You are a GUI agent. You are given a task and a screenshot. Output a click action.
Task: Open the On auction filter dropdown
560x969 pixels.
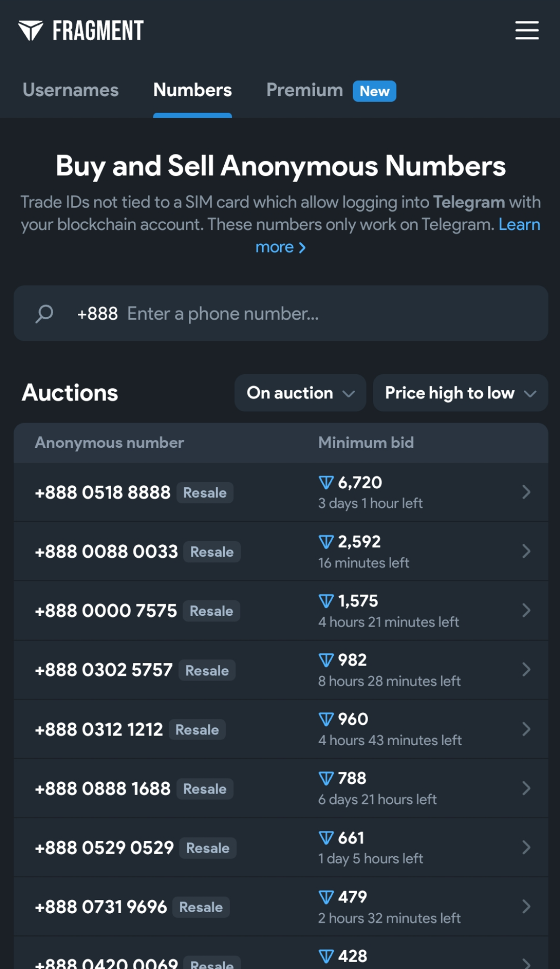coord(300,393)
